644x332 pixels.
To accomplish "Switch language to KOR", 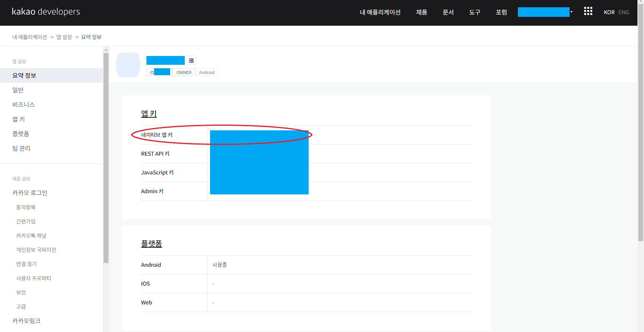I will coord(609,12).
